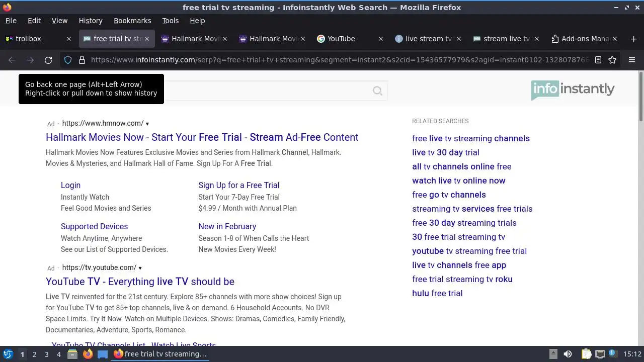Screen dimensions: 644x362
Task: Click the page vertical scrollbar thumb
Action: (x=640, y=96)
